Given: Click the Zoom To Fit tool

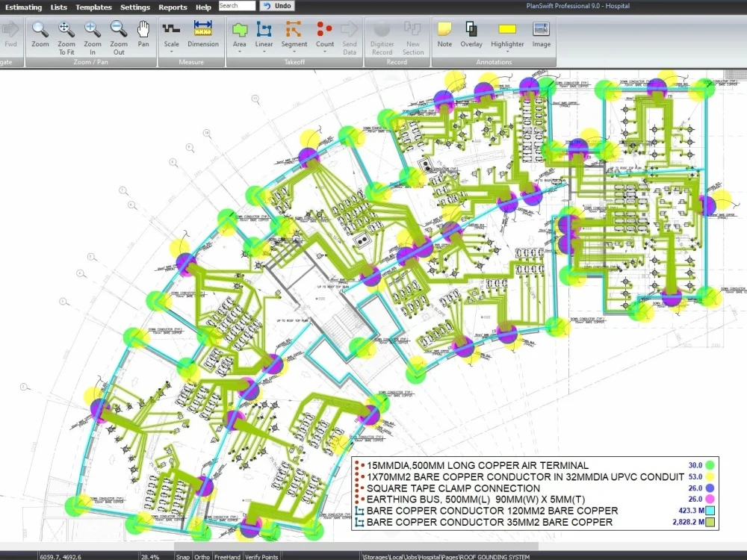Looking at the screenshot, I should click(66, 37).
